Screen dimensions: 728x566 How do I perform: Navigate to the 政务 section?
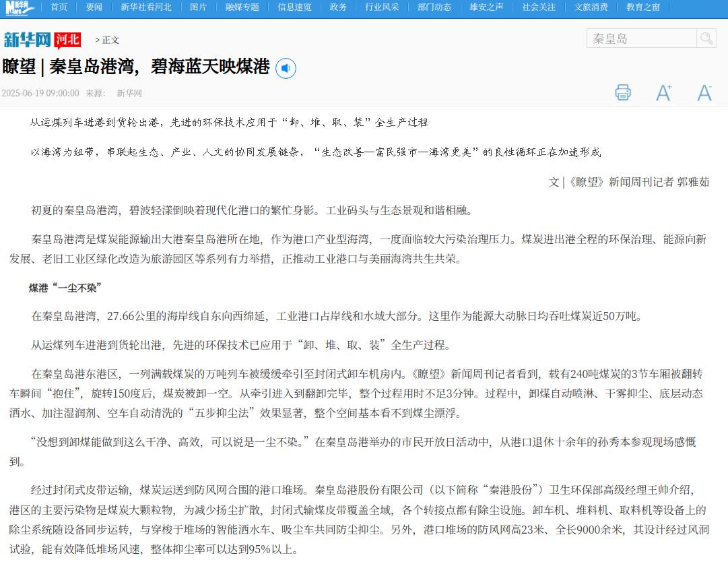[x=338, y=7]
